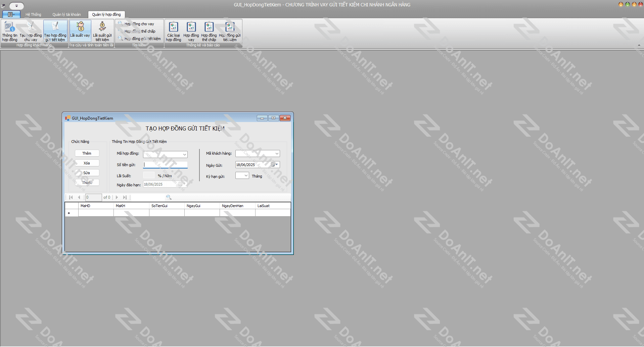The width and height of the screenshot is (644, 347).
Task: Open Hợp đồng thế chấp report icon
Action: [x=209, y=31]
